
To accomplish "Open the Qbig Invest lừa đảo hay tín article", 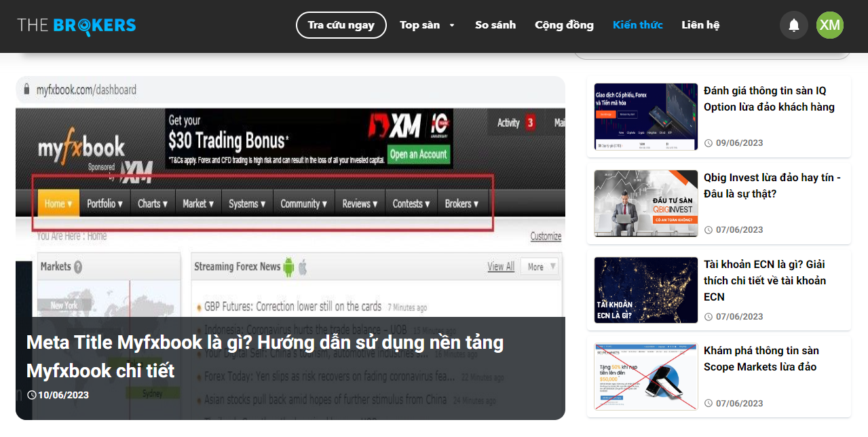I will (772, 186).
